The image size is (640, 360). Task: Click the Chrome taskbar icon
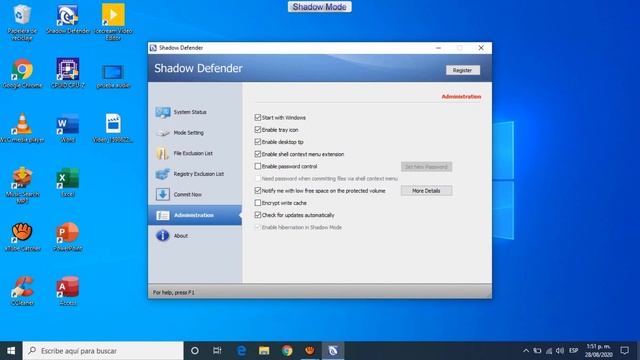tap(287, 351)
